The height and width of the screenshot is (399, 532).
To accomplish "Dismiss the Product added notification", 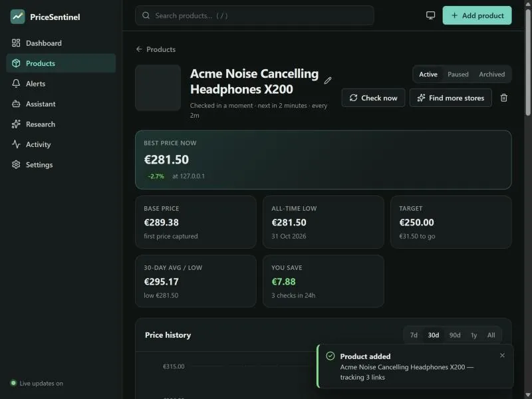I will (x=502, y=355).
